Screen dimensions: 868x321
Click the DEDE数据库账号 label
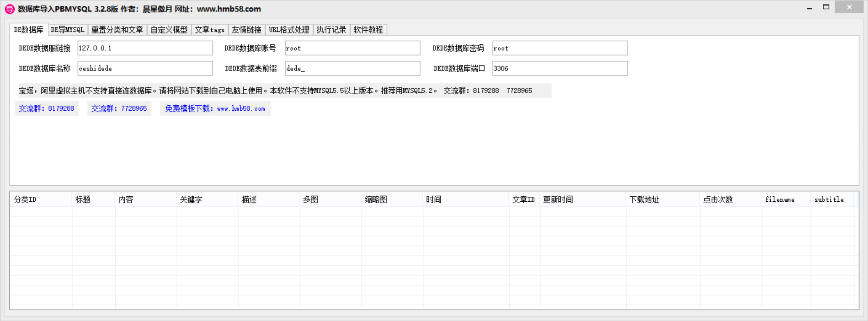(x=250, y=48)
